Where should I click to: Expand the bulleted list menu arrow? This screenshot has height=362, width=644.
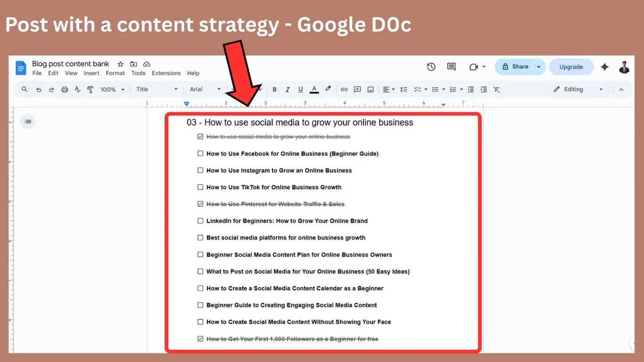point(444,90)
